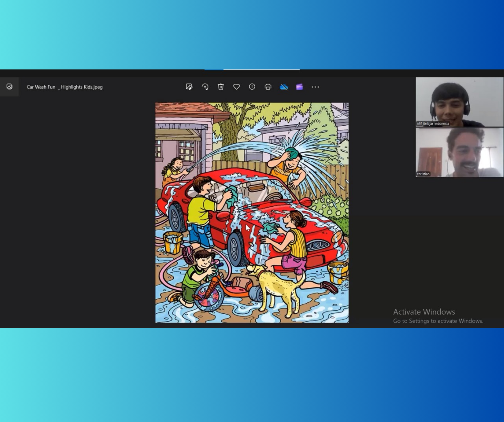Select the Afif_Belajar Indonesia video tile

(460, 102)
